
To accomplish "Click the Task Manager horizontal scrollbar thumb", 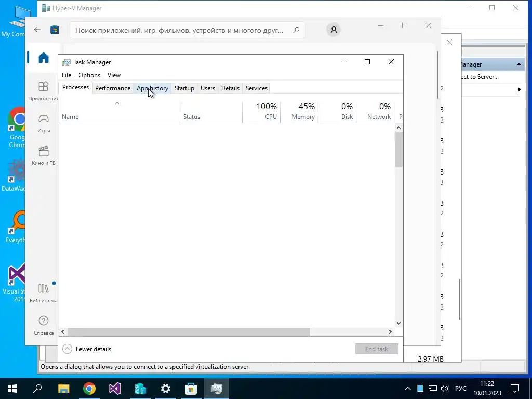I will (189, 331).
